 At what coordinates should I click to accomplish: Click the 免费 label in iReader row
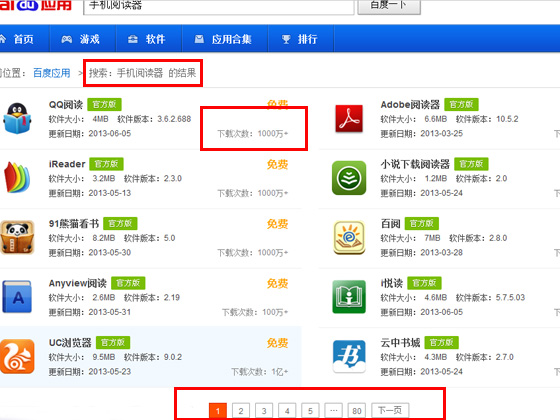click(278, 164)
